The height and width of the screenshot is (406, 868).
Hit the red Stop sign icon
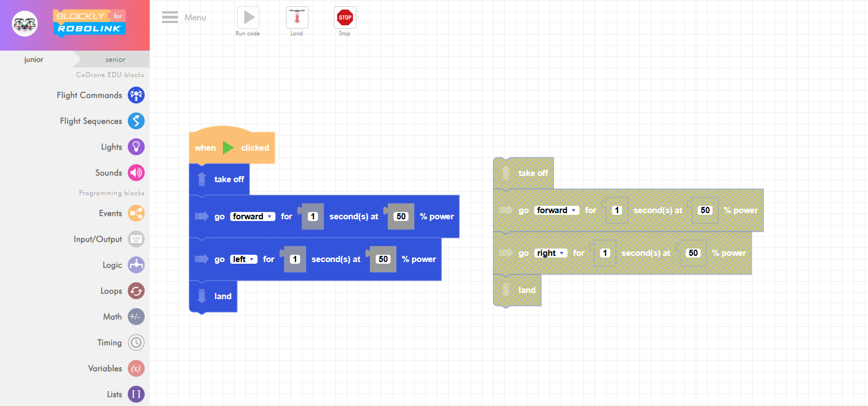click(x=344, y=18)
